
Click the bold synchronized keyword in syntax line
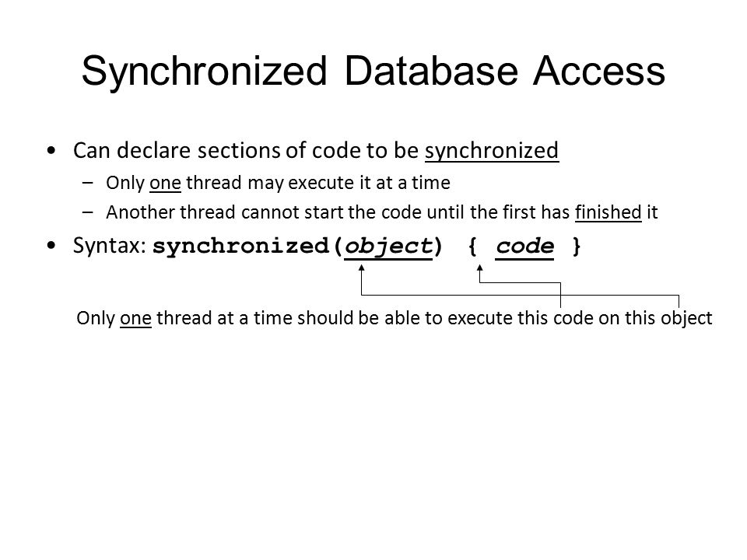click(240, 247)
